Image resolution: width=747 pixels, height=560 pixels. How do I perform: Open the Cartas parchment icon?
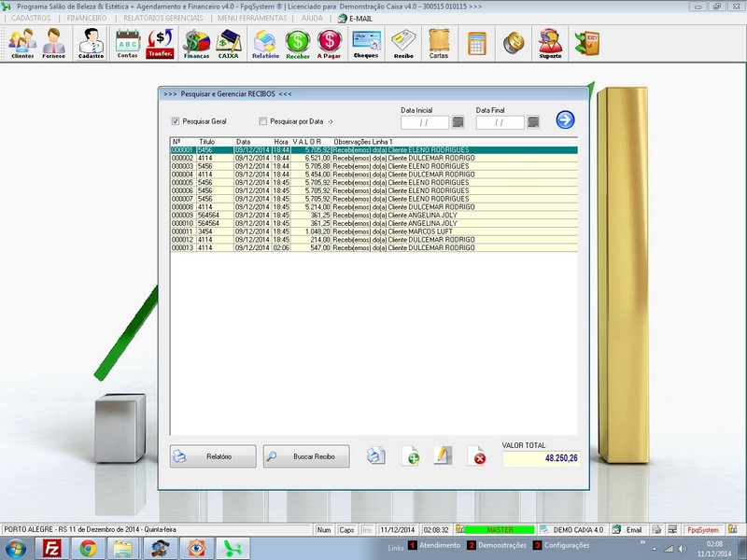439,43
